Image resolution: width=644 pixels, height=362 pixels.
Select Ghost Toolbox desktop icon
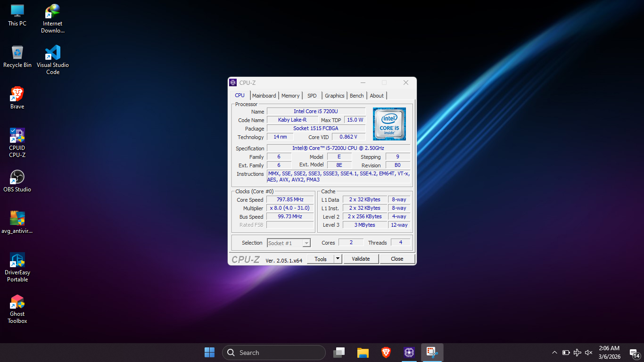pyautogui.click(x=17, y=309)
